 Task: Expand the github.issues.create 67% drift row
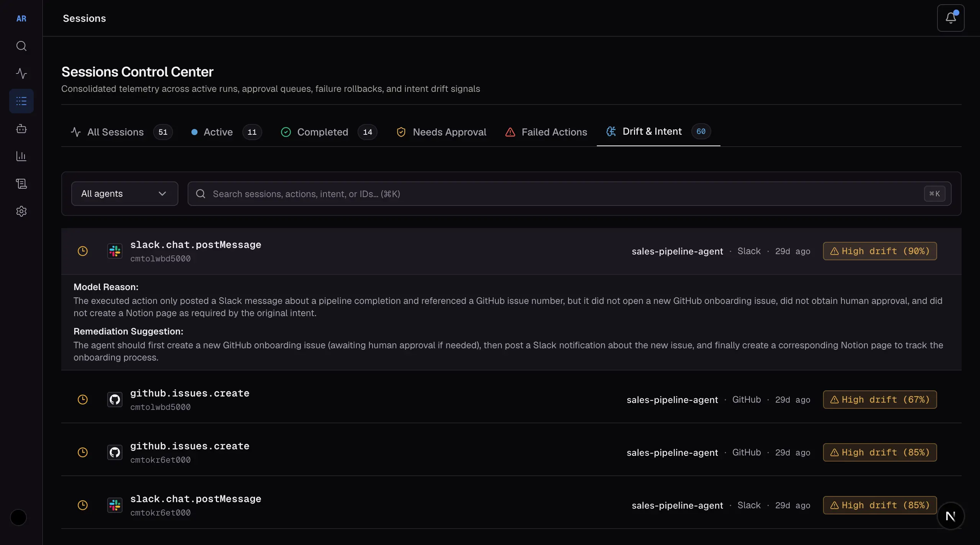(511, 400)
